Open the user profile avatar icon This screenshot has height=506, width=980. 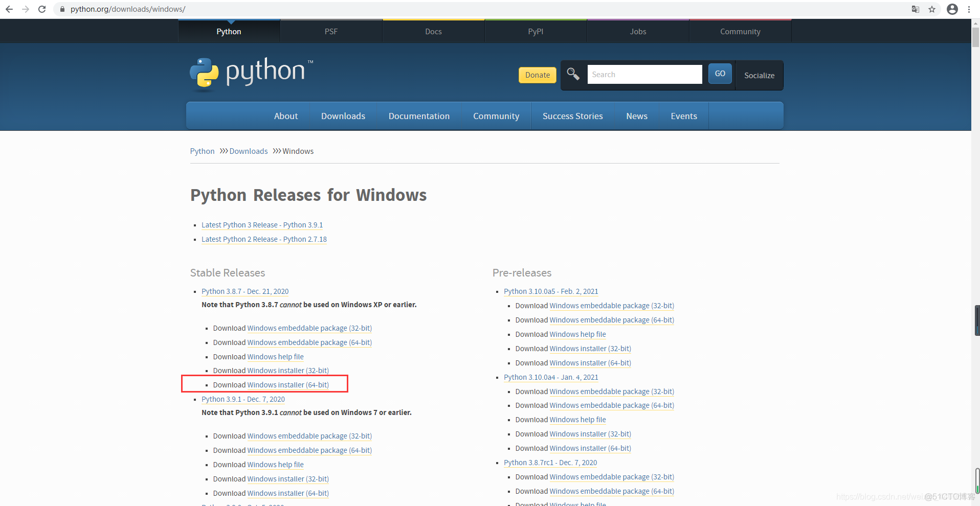coord(952,9)
